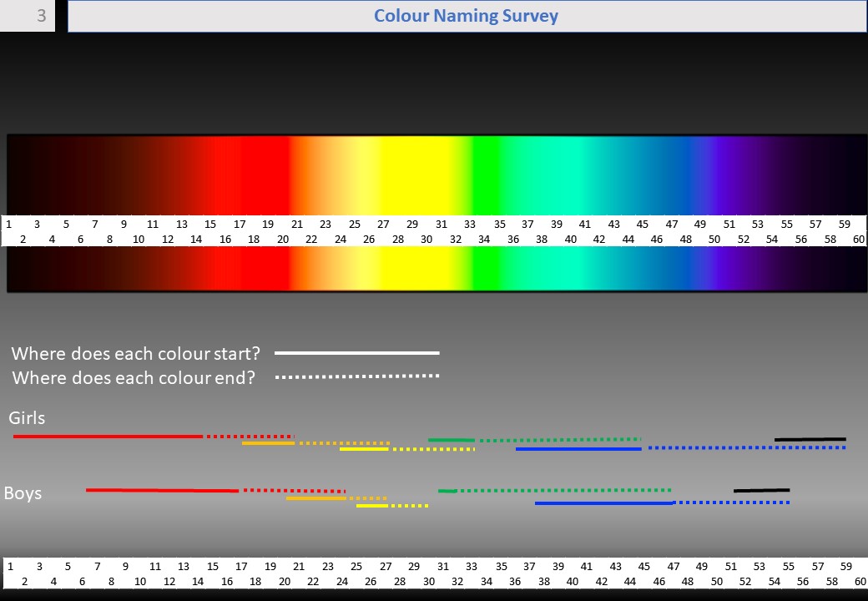Select the Girls' solid red line

(x=108, y=437)
